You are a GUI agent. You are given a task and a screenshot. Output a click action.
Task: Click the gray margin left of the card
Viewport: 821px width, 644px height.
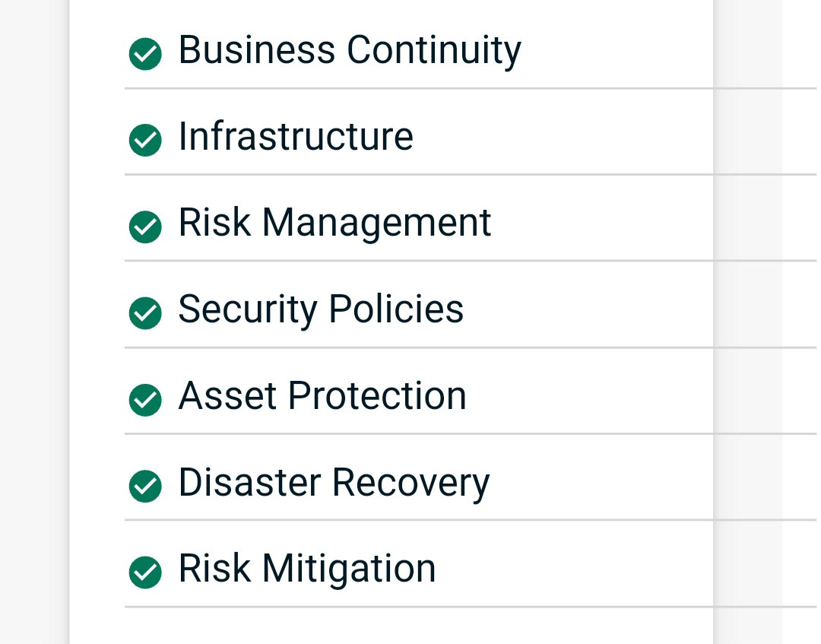point(34,319)
